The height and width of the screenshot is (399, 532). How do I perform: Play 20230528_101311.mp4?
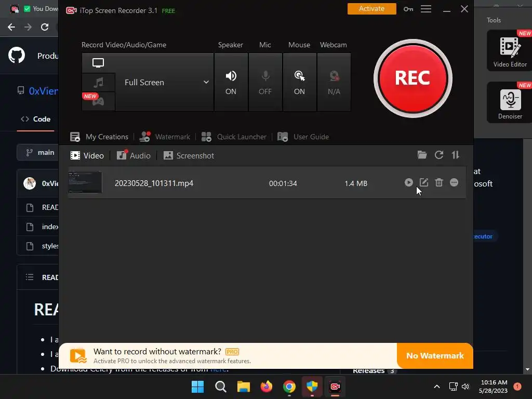click(409, 182)
